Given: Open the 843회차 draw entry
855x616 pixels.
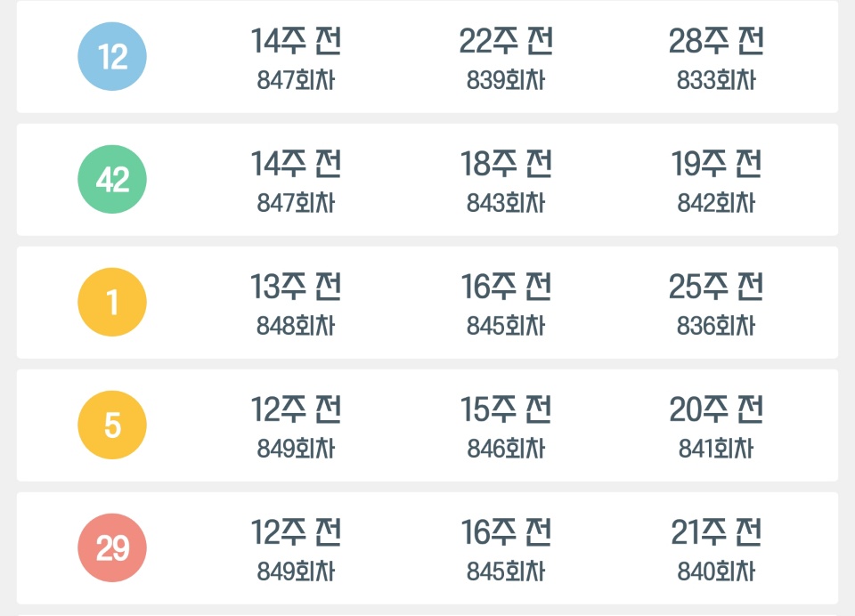Looking at the screenshot, I should coord(506,203).
